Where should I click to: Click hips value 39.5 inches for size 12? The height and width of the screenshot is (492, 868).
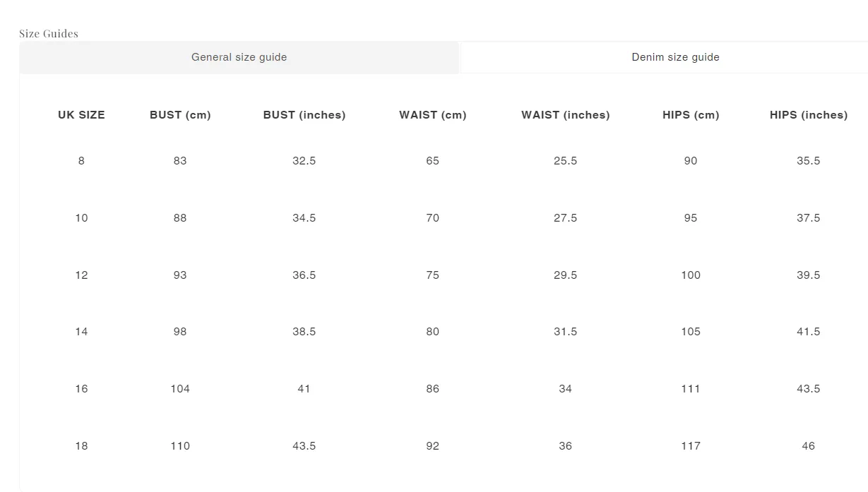(x=809, y=275)
